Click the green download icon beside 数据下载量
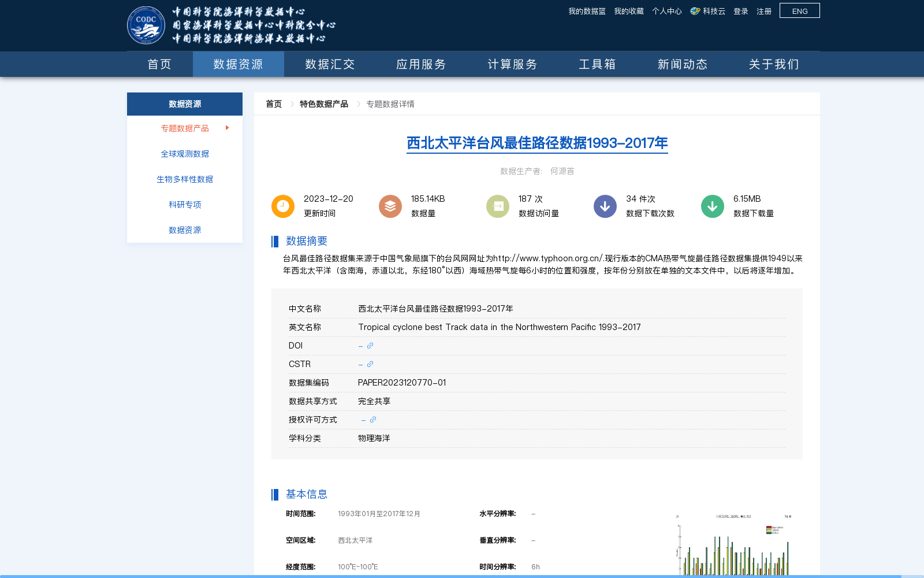Image resolution: width=924 pixels, height=578 pixels. coord(712,206)
